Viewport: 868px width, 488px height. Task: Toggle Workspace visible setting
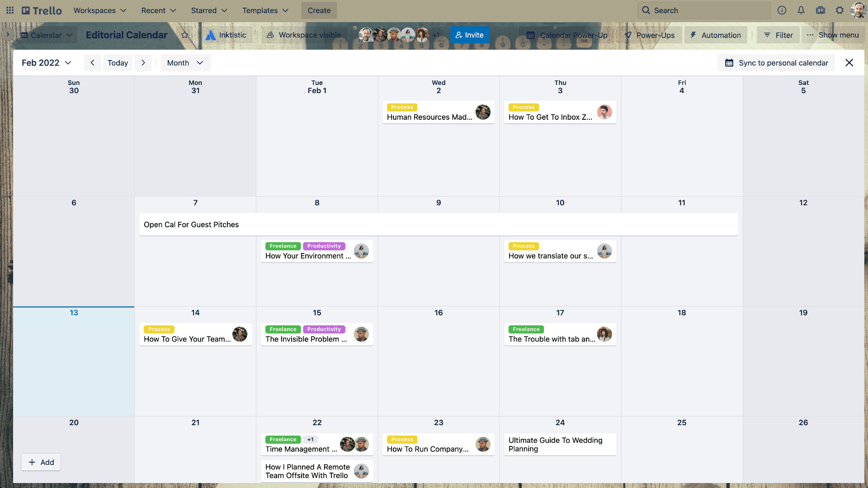pos(304,35)
